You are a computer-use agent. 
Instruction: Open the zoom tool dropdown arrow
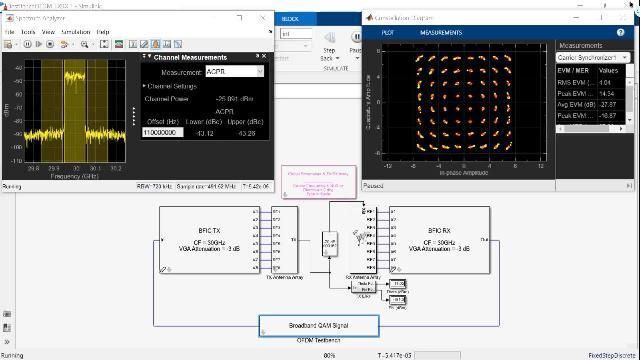pyautogui.click(x=92, y=44)
